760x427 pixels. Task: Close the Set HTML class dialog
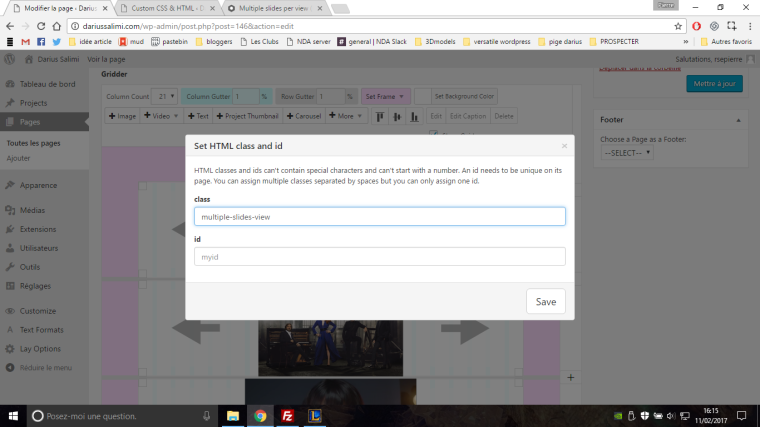tap(564, 146)
